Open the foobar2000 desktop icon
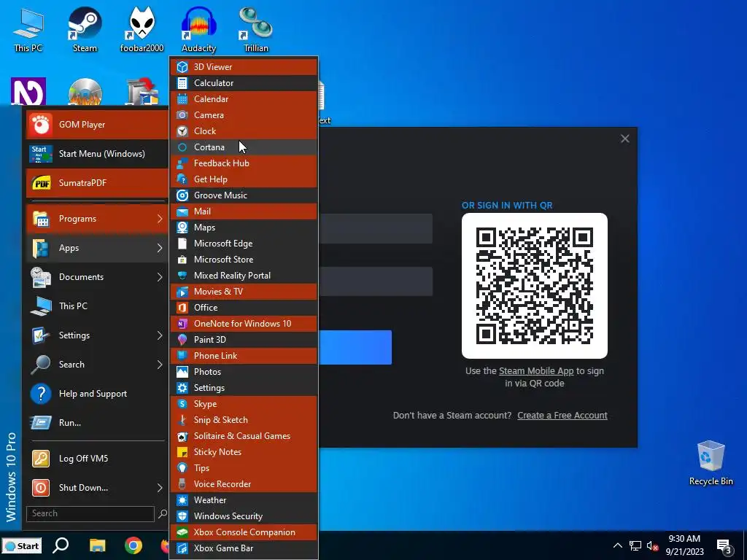The width and height of the screenshot is (747, 560). coord(142,28)
